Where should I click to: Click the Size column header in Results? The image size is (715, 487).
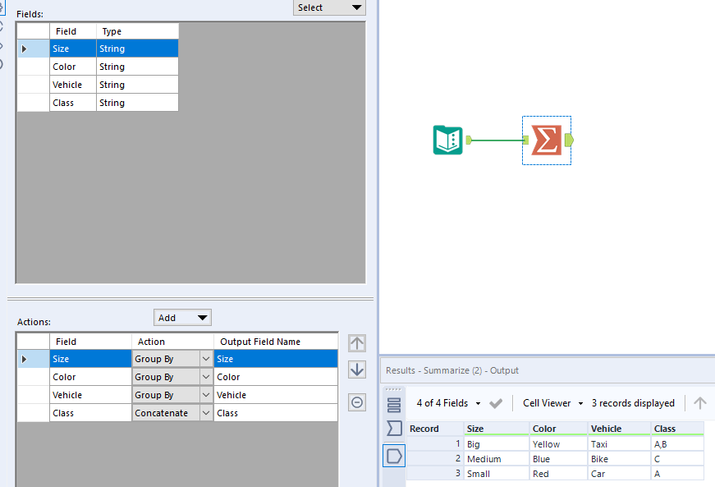[x=497, y=429]
